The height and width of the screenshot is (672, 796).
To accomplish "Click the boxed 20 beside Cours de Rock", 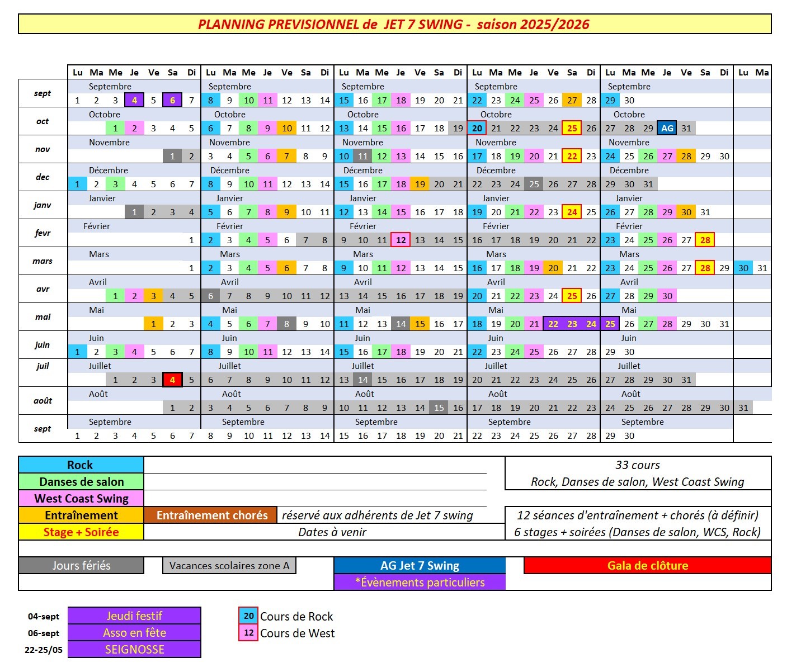I will 248,616.
